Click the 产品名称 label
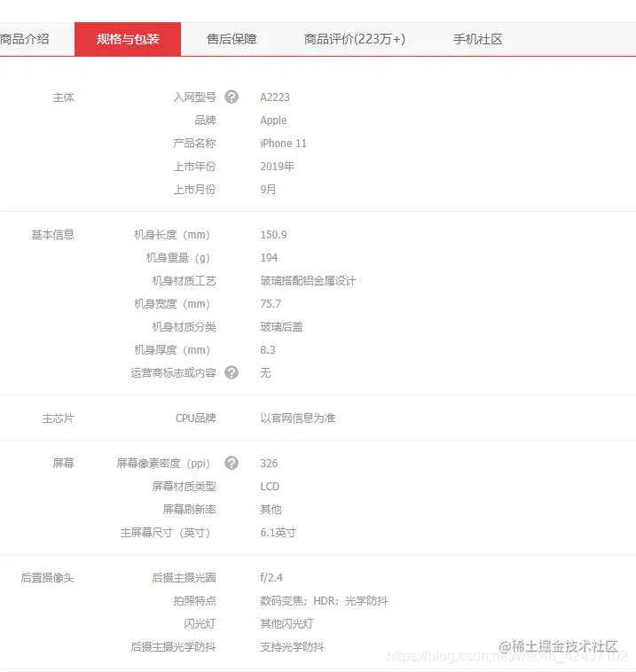The image size is (636, 672). point(194,143)
